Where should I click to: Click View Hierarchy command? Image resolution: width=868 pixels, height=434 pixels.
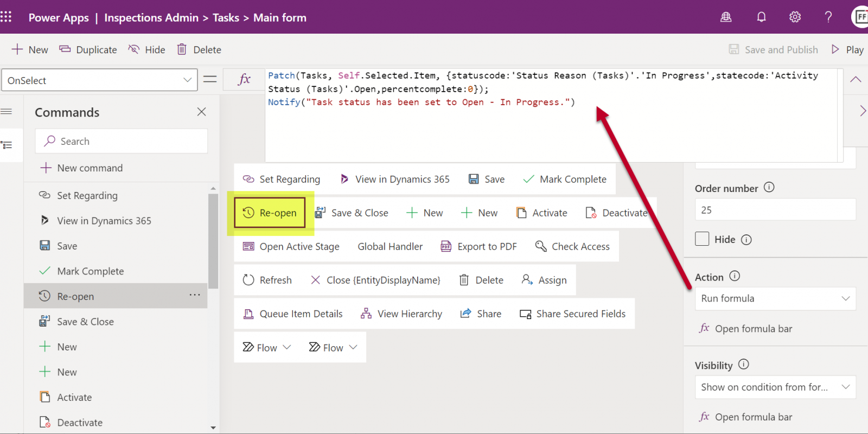click(x=401, y=314)
